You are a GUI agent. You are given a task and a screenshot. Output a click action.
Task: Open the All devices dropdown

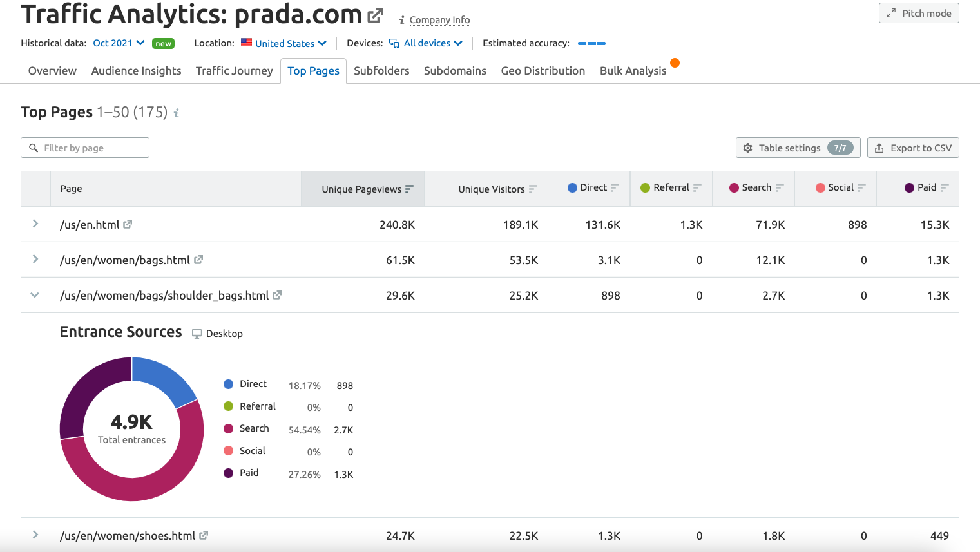[x=433, y=43]
